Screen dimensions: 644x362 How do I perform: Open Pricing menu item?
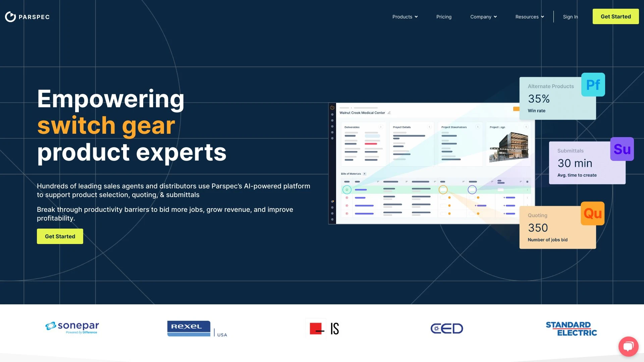444,16
